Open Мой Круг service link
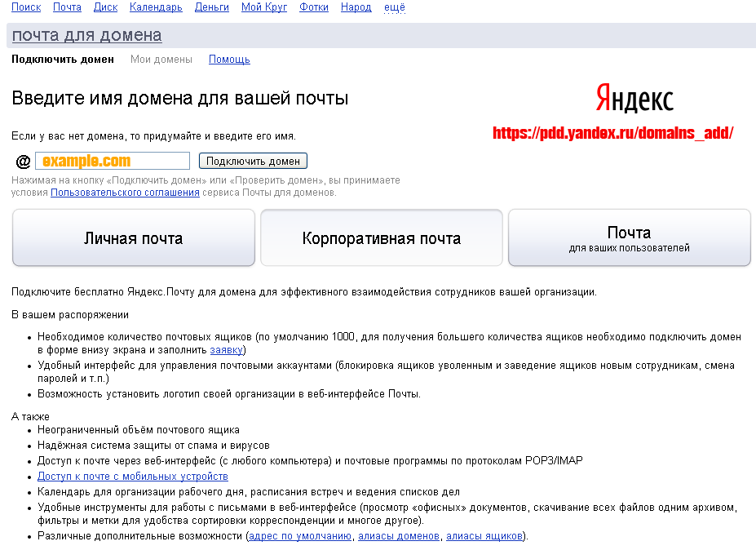 (x=263, y=7)
